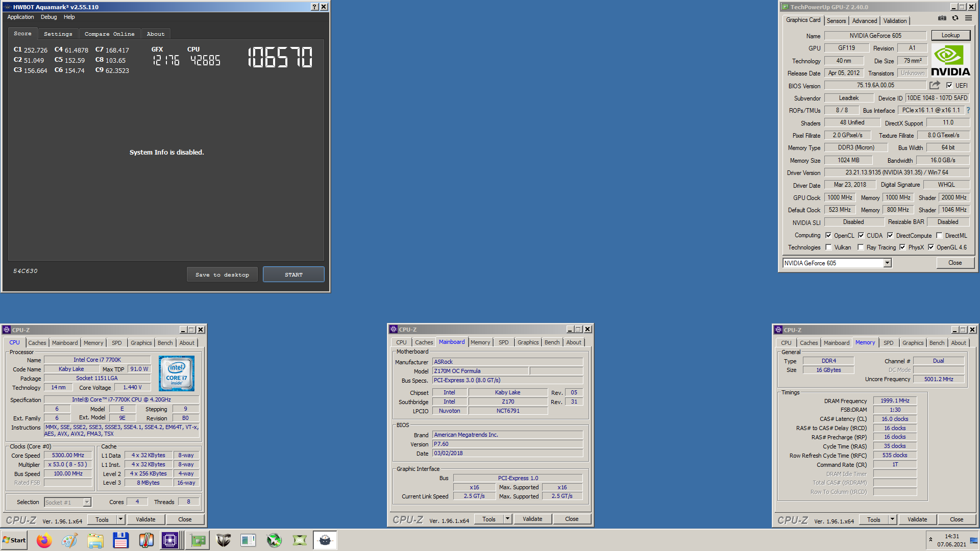Click Save to desktop button
Image resolution: width=980 pixels, height=551 pixels.
(x=222, y=274)
